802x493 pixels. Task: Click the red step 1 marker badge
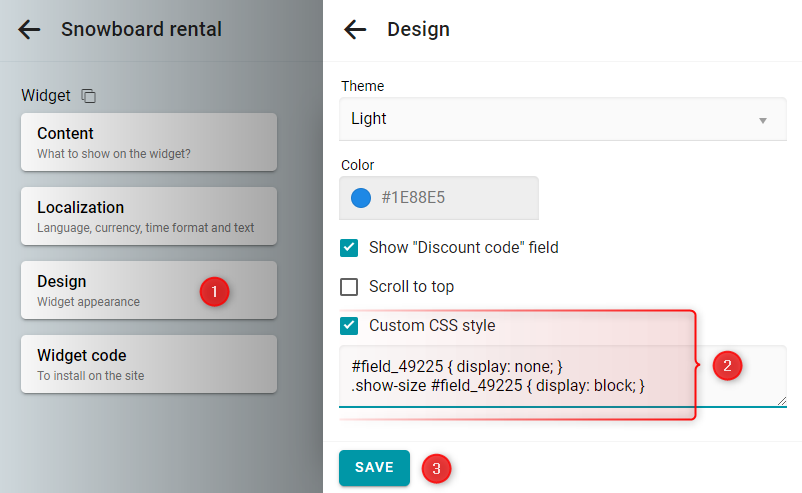pos(214,292)
